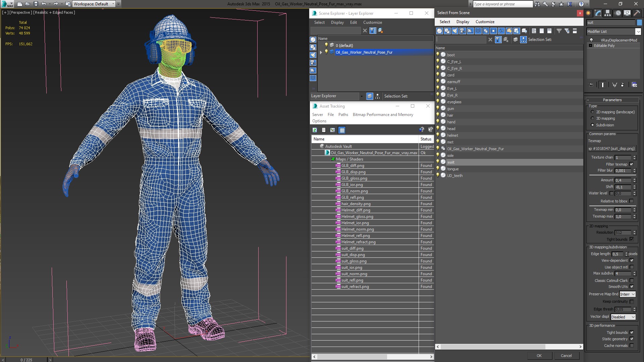The image size is (644, 362).
Task: Click the funnel filter icon in Select From Scene
Action: (x=559, y=31)
